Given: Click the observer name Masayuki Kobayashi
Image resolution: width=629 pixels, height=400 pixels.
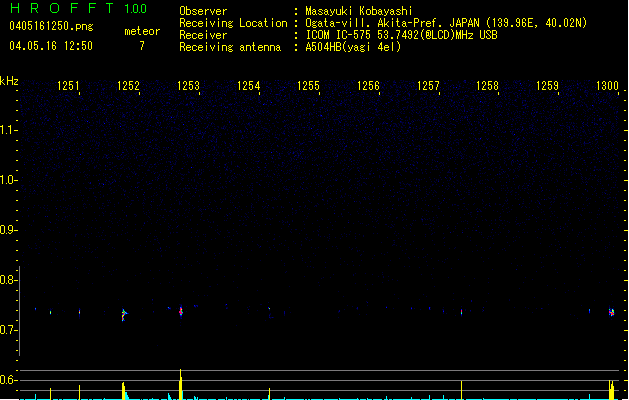Looking at the screenshot, I should point(359,11).
